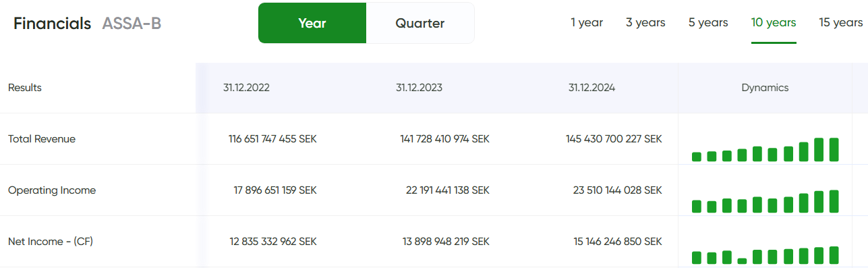The width and height of the screenshot is (868, 268).
Task: Select the active 10 years tab
Action: click(x=774, y=22)
